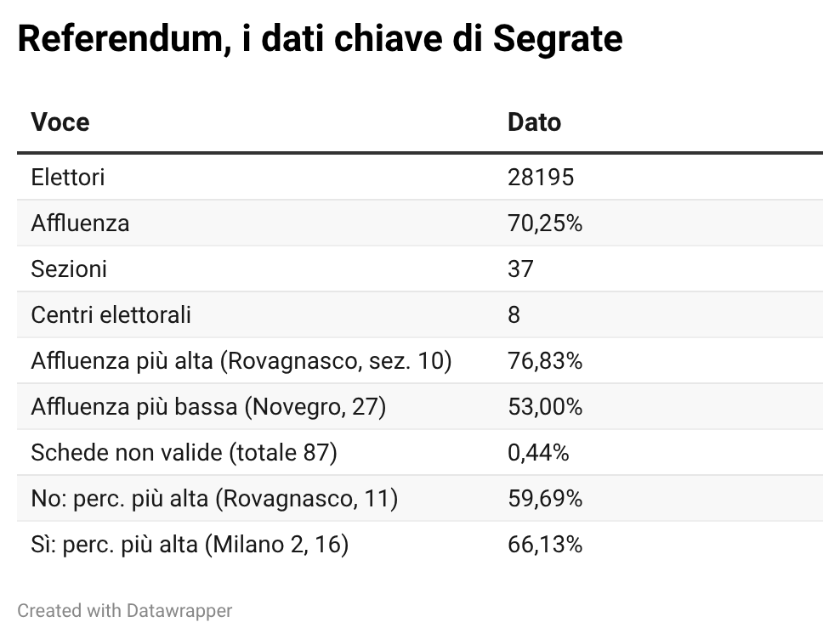Select 'Affluenza più bassa (Novegro, 27)' row
840x639 pixels.
click(208, 406)
